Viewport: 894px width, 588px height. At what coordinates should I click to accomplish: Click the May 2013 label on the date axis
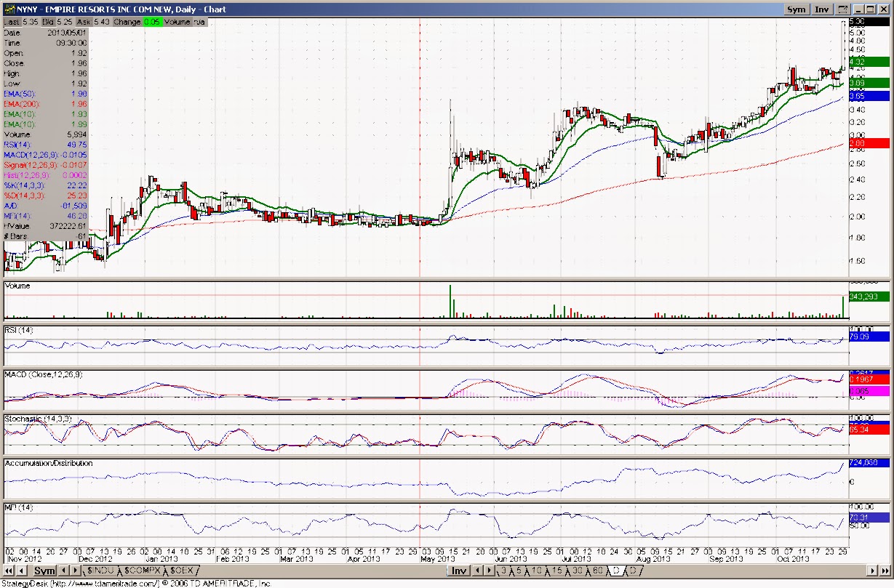tap(437, 559)
